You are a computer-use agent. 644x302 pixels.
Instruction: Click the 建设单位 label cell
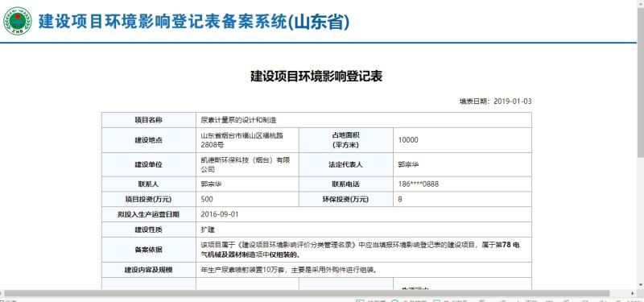[149, 164]
